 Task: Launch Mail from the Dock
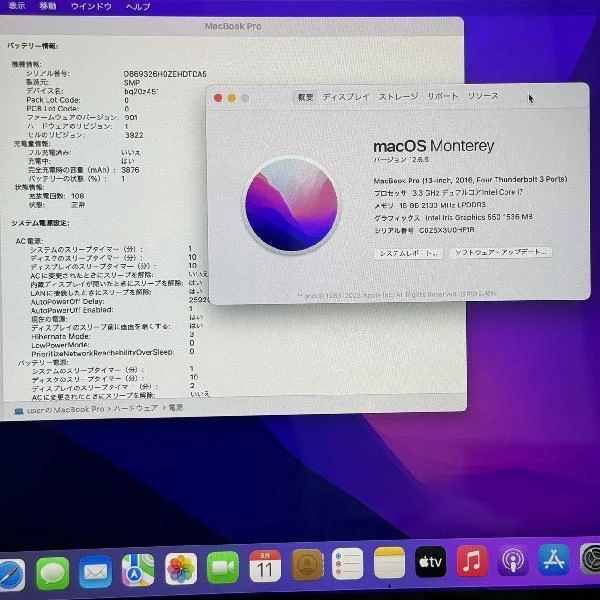(95, 572)
